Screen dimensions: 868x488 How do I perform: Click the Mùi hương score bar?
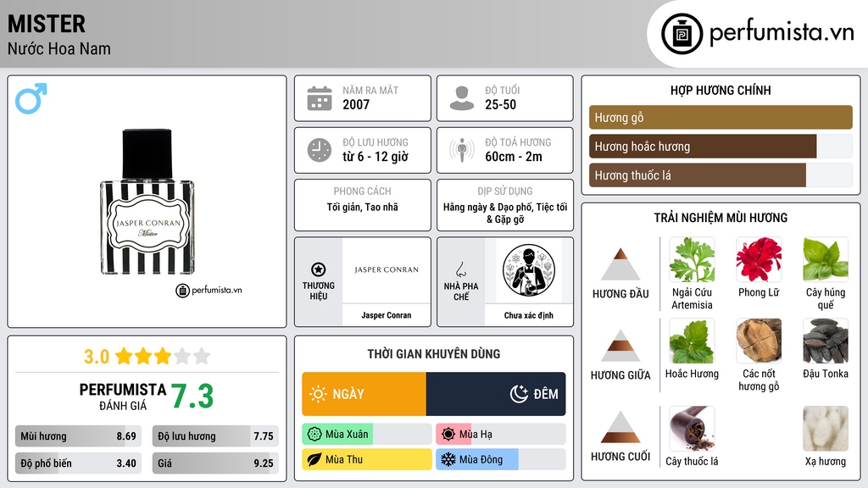78,436
